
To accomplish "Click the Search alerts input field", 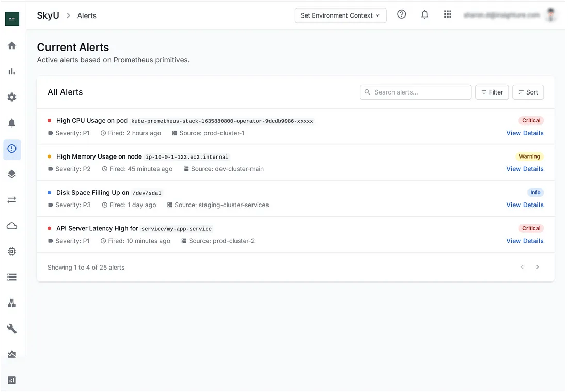I will pos(416,92).
